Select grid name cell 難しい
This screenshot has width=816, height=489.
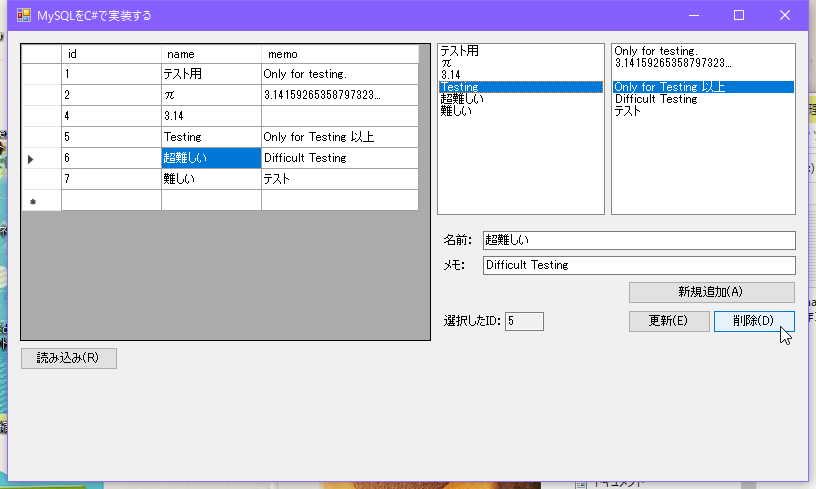211,179
